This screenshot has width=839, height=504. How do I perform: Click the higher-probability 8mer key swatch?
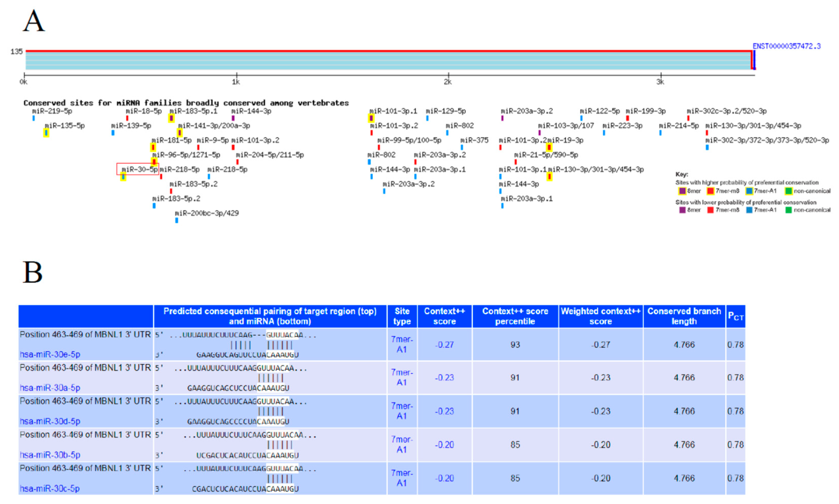click(x=682, y=191)
